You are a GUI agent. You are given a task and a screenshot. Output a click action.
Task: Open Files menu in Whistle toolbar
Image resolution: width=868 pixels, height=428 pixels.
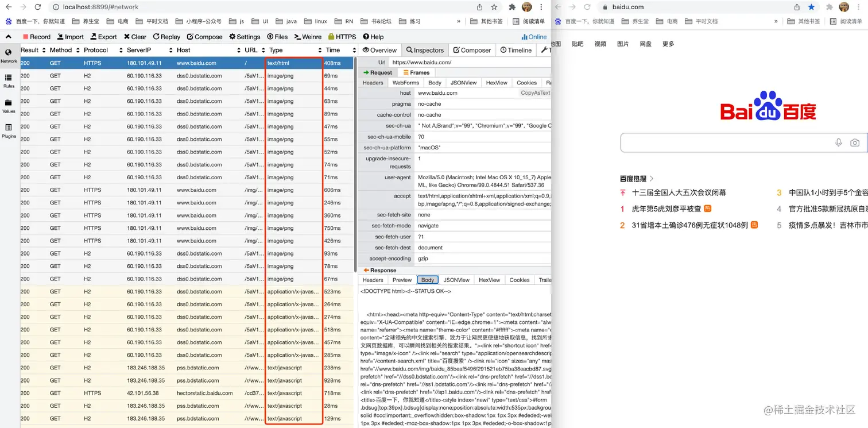click(277, 37)
